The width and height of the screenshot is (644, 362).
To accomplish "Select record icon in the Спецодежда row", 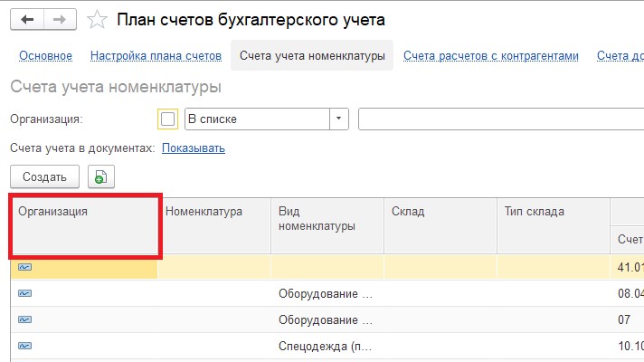I will coord(24,346).
